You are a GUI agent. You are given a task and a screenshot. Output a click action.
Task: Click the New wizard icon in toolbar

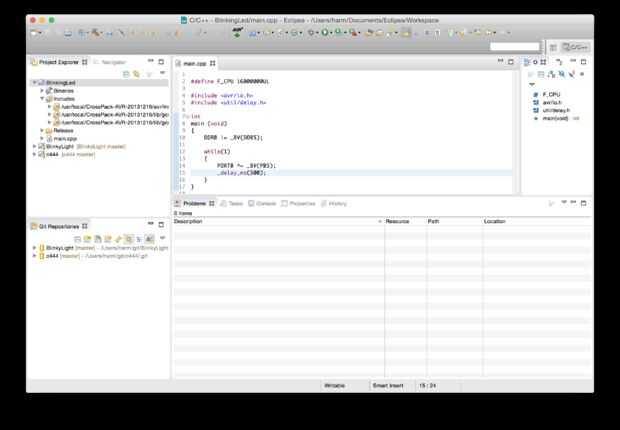coord(34,33)
